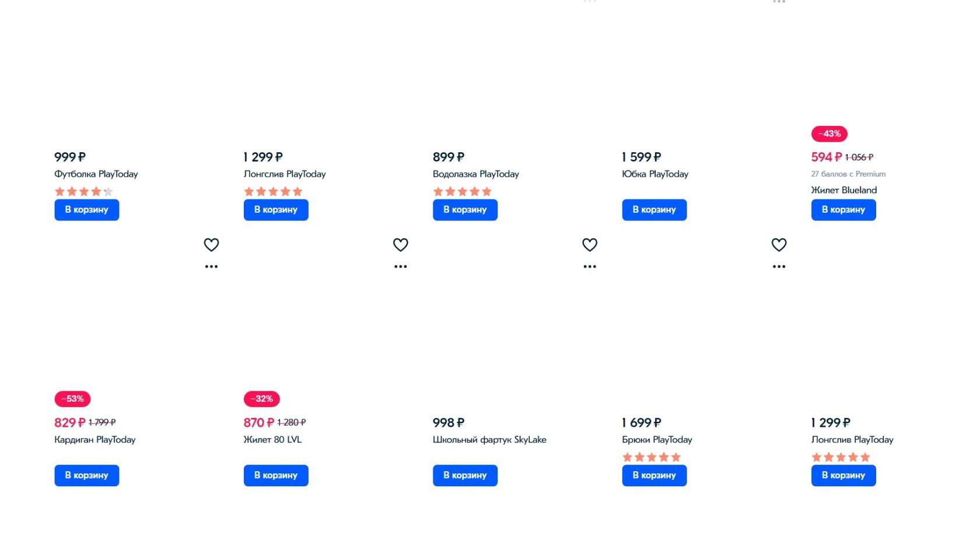Show more options for Брюки PlayToday

[x=779, y=266]
